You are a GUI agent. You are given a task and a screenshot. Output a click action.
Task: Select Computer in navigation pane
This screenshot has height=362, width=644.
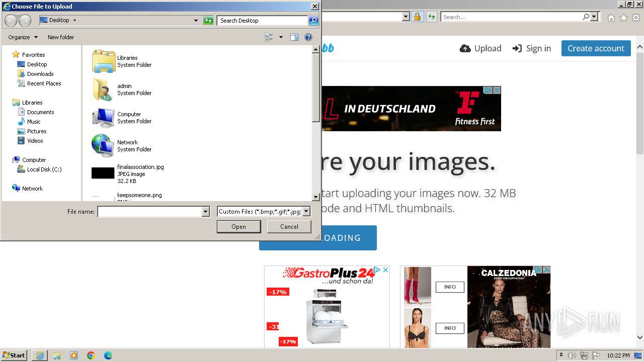[34, 160]
